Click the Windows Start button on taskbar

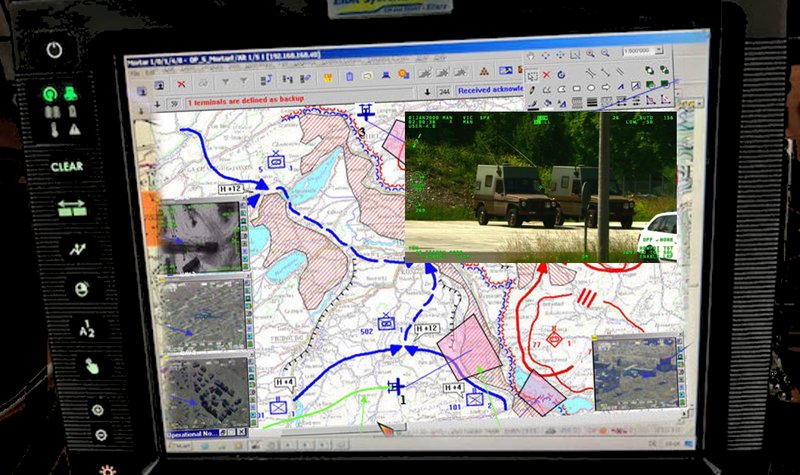click(180, 445)
